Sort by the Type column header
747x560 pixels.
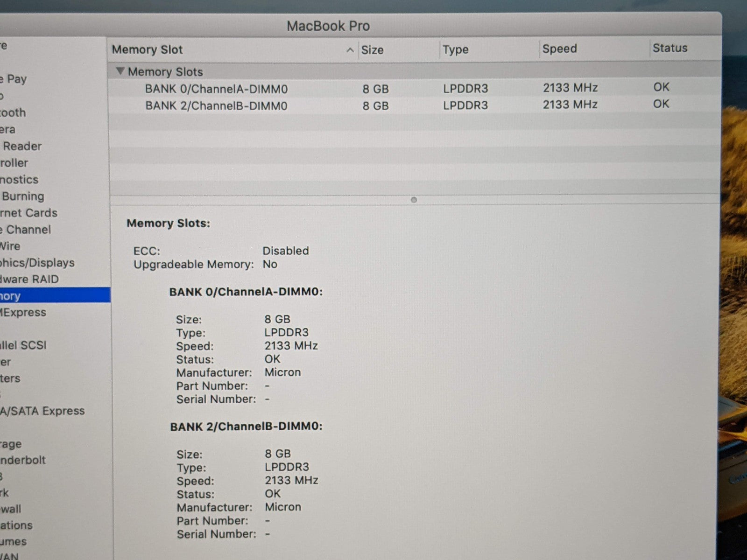tap(455, 49)
